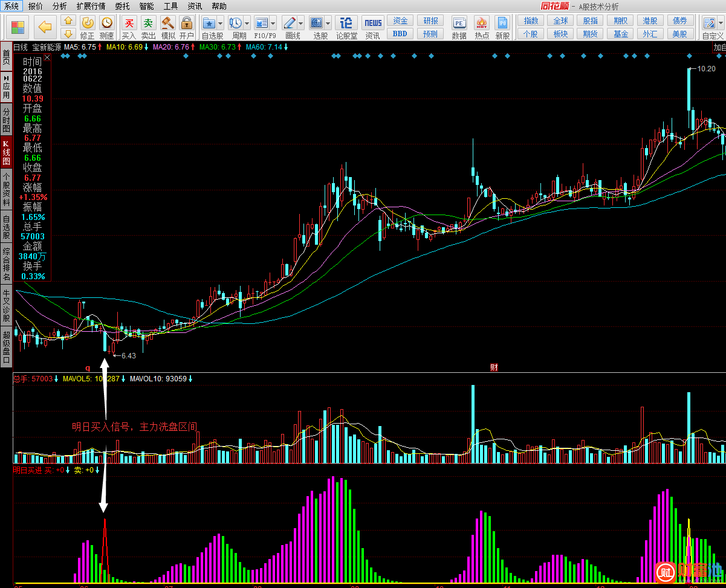Click the 财 event marker on chart
The image size is (726, 588).
pos(494,367)
